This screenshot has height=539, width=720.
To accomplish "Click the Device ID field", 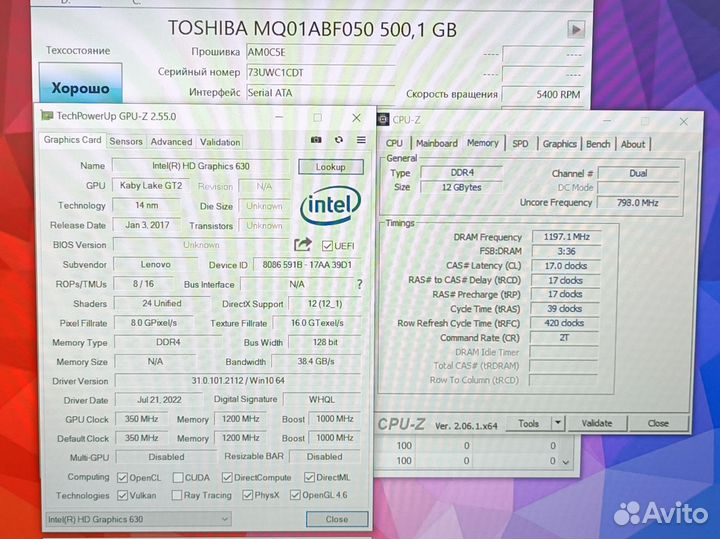I will (307, 265).
